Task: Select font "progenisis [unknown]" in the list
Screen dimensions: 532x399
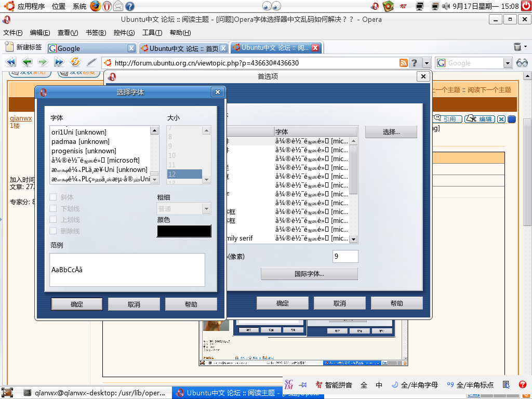Action: [100, 151]
